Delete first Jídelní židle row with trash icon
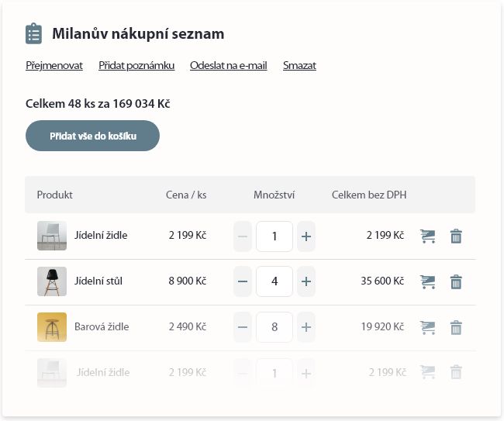 point(456,236)
